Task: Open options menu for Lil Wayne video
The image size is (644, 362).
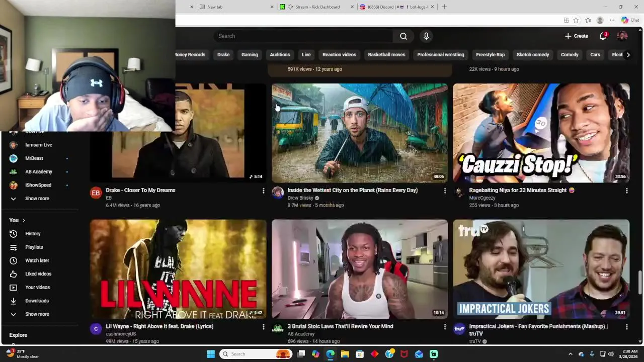Action: pos(263,327)
